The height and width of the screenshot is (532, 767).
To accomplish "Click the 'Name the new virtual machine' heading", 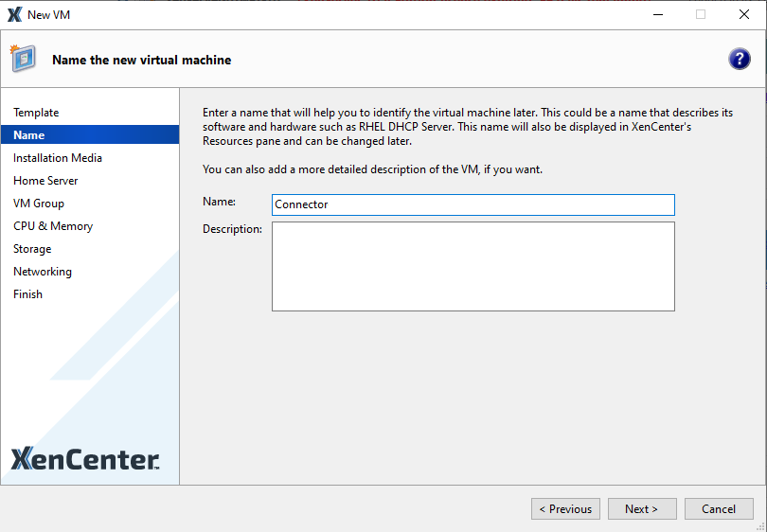I will point(142,60).
